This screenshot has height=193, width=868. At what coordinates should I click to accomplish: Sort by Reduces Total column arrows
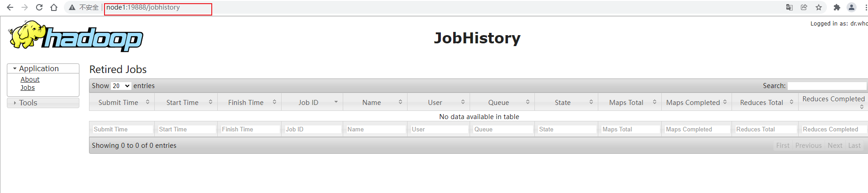(x=791, y=102)
